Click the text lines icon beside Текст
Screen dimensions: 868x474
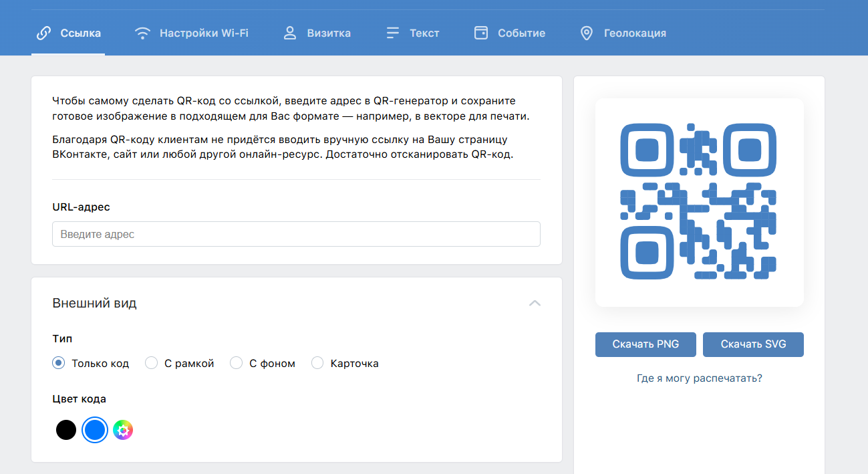point(393,33)
